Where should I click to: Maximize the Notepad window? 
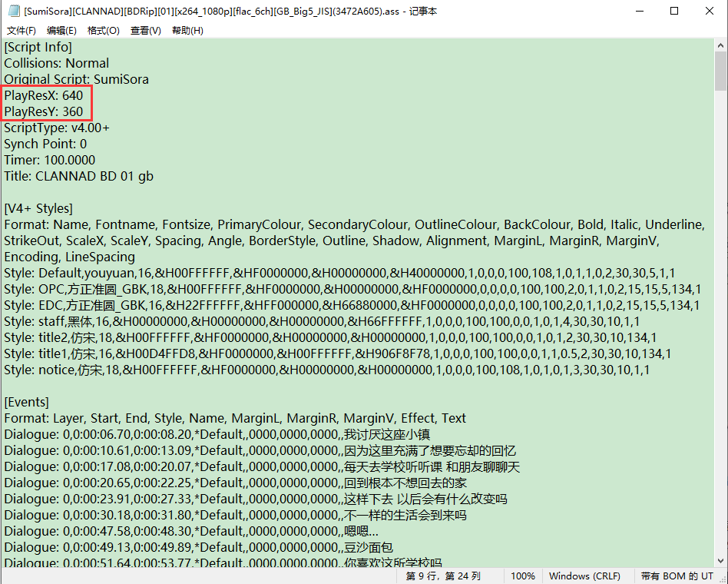tap(674, 11)
